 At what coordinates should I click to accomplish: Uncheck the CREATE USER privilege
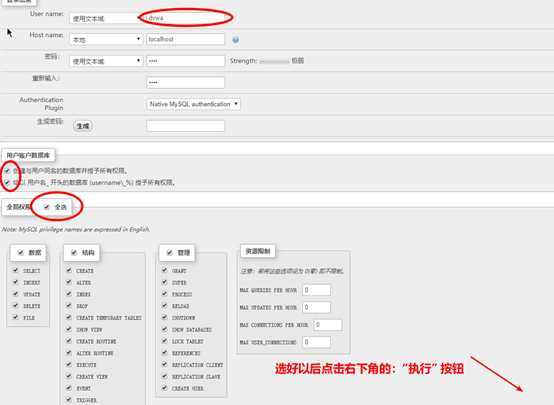165,388
